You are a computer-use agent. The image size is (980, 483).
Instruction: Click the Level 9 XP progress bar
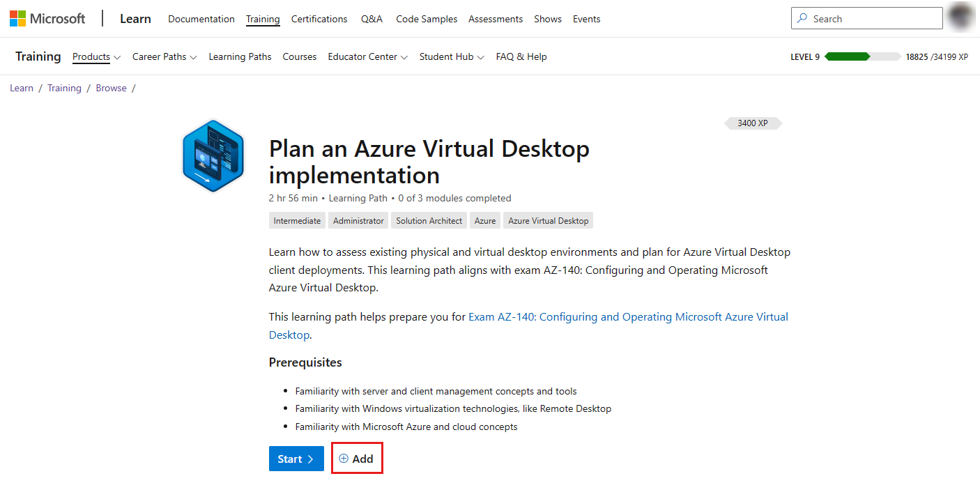pyautogui.click(x=863, y=57)
